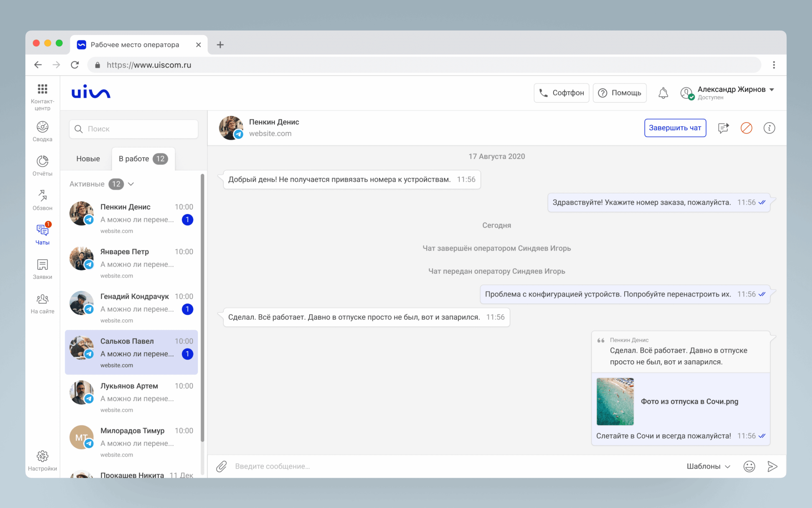The width and height of the screenshot is (812, 508).
Task: Click the lock icon in address bar
Action: (97, 65)
